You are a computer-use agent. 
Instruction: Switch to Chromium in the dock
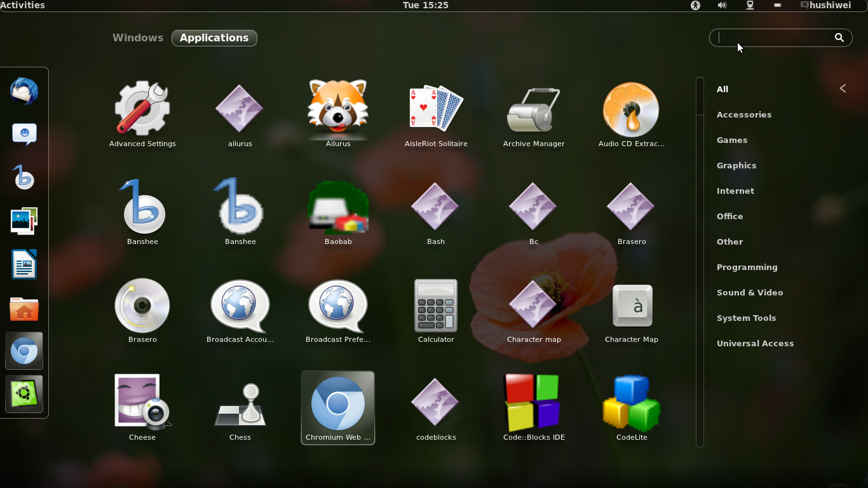(24, 351)
